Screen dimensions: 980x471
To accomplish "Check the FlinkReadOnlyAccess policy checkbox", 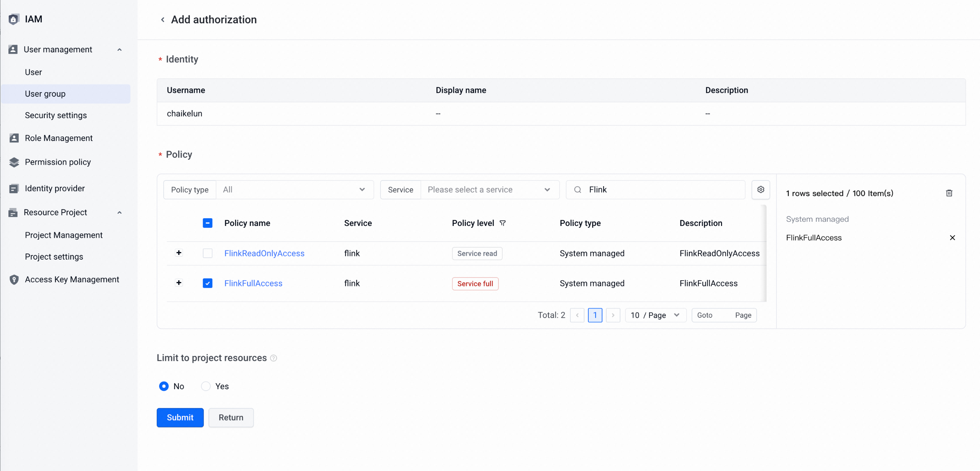I will point(207,253).
